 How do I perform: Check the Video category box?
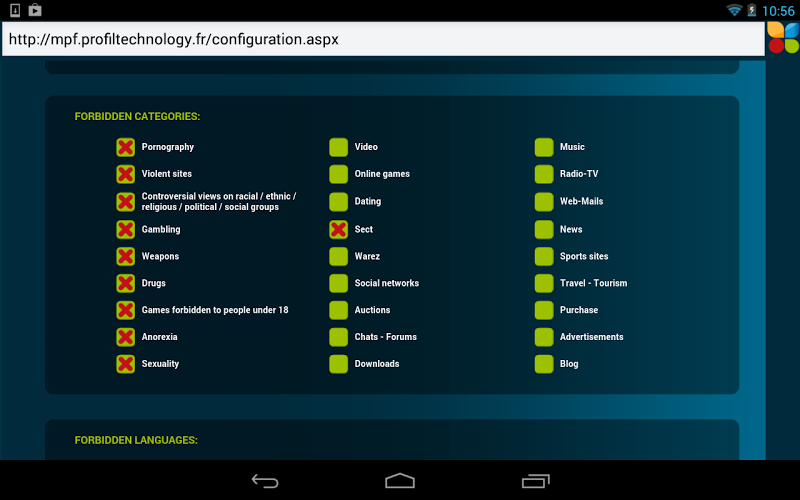[338, 147]
